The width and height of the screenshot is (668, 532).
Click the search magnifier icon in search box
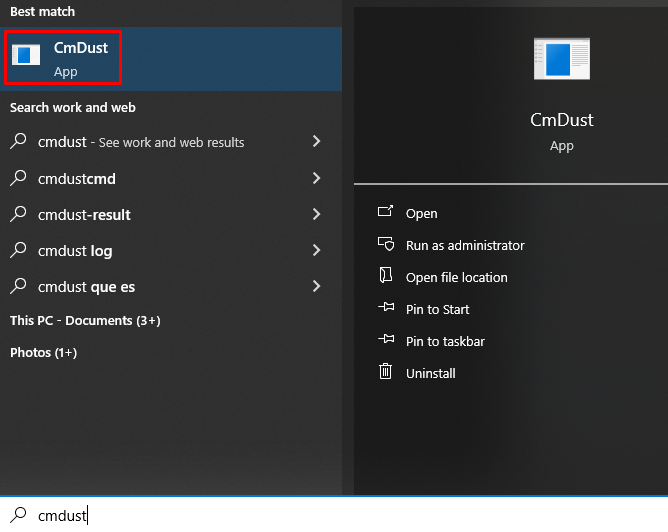coord(18,515)
